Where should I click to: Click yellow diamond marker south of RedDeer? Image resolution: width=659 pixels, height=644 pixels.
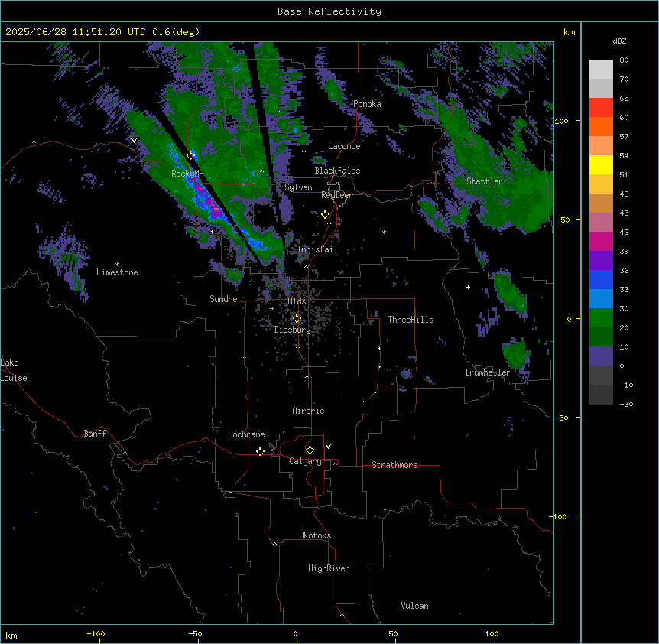point(325,215)
